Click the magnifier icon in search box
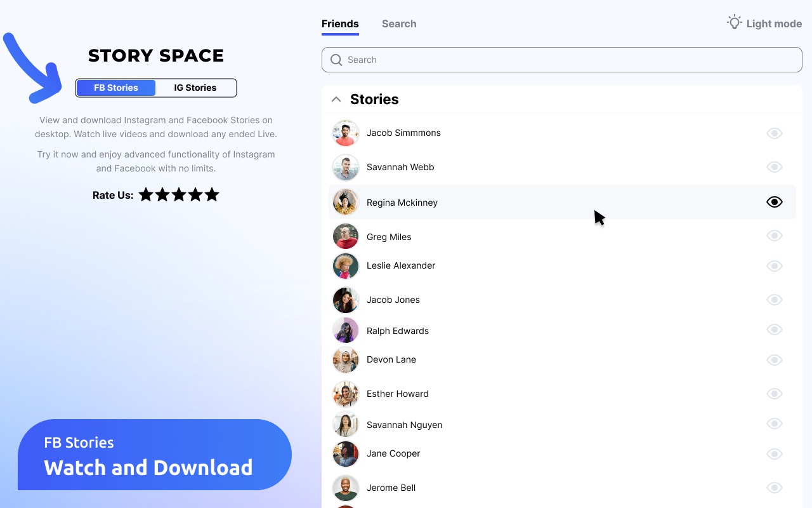This screenshot has height=508, width=812. tap(337, 60)
